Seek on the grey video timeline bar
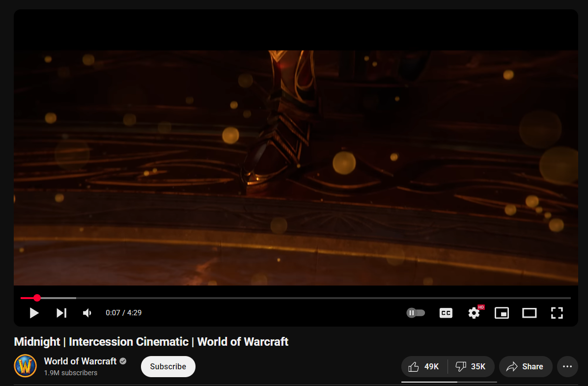 point(296,298)
